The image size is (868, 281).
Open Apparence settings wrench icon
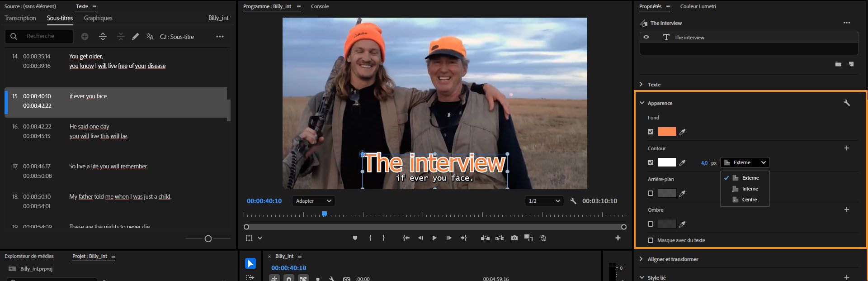847,103
